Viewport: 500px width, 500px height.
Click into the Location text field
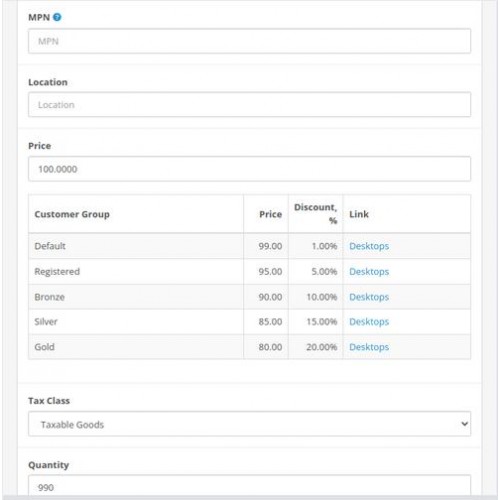pos(249,105)
